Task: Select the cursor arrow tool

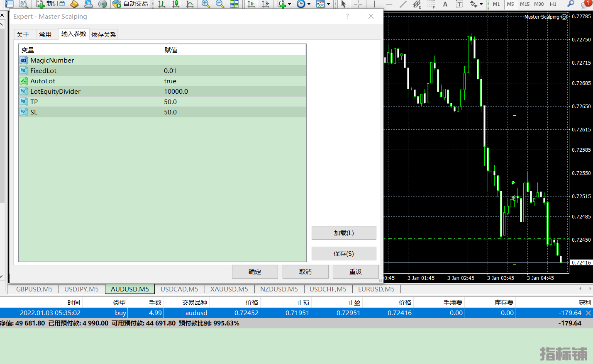Action: (344, 4)
